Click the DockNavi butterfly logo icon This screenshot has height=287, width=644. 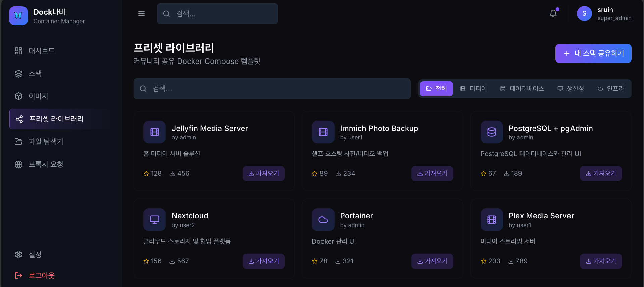coord(18,16)
